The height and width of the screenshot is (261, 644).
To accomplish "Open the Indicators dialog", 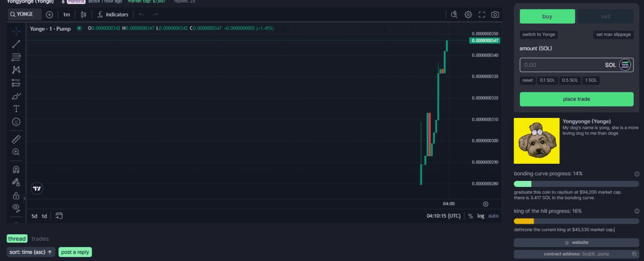I will click(x=113, y=15).
